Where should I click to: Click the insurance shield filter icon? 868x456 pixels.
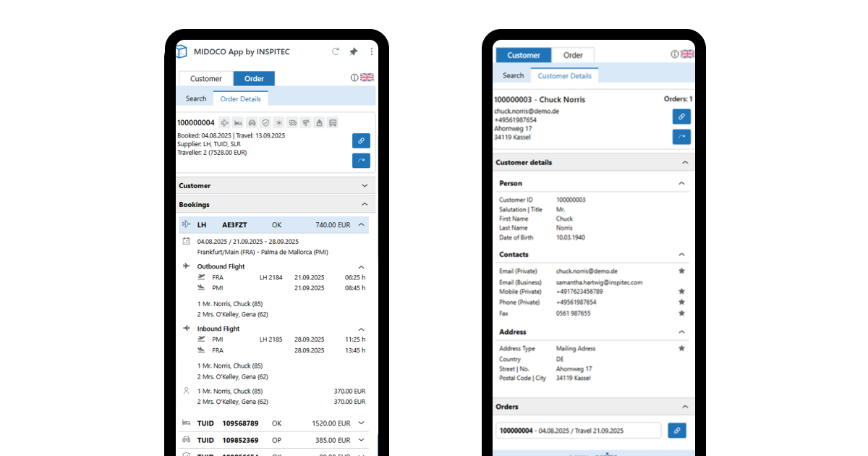pos(265,122)
